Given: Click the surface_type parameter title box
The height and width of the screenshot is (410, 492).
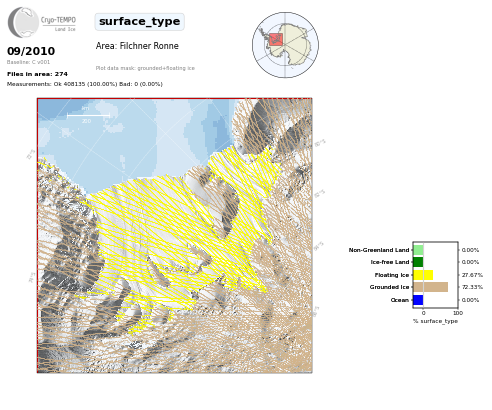Looking at the screenshot, I should tap(140, 22).
